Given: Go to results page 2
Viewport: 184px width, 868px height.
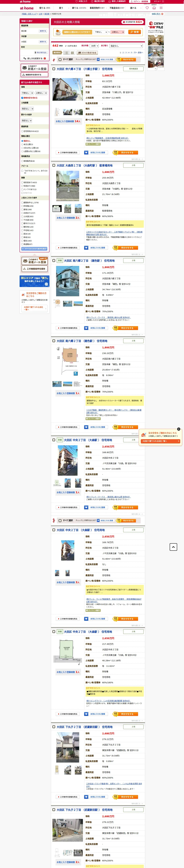Looking at the screenshot, I should [123, 53].
